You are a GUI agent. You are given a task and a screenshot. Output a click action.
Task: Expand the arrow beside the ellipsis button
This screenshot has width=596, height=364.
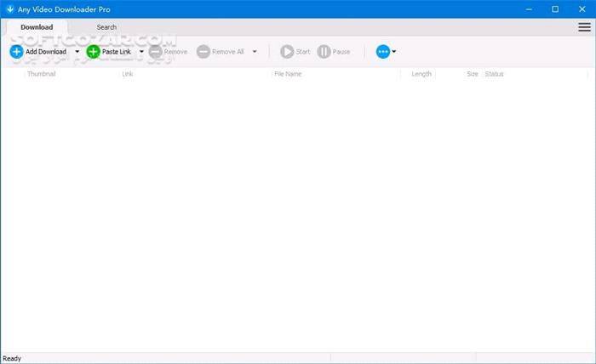pyautogui.click(x=393, y=52)
